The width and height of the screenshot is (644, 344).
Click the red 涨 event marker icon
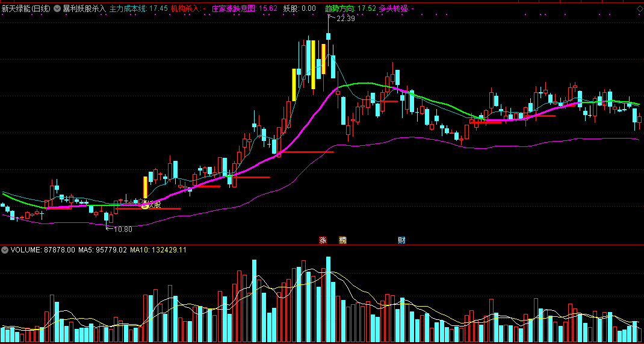[323, 240]
